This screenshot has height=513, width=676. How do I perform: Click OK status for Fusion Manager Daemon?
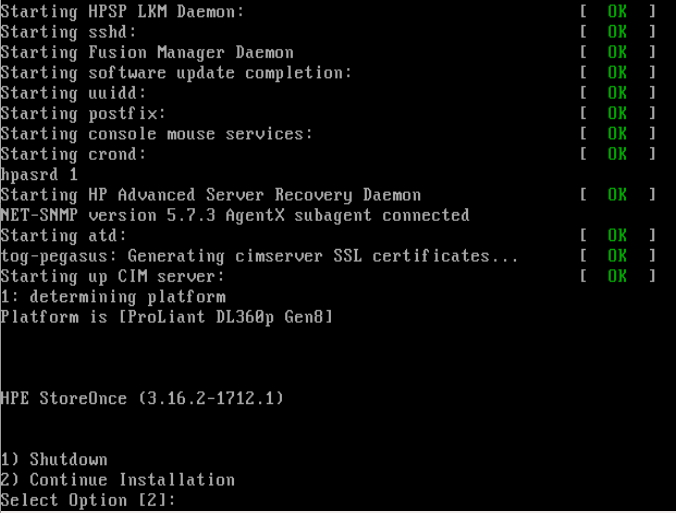point(617,52)
